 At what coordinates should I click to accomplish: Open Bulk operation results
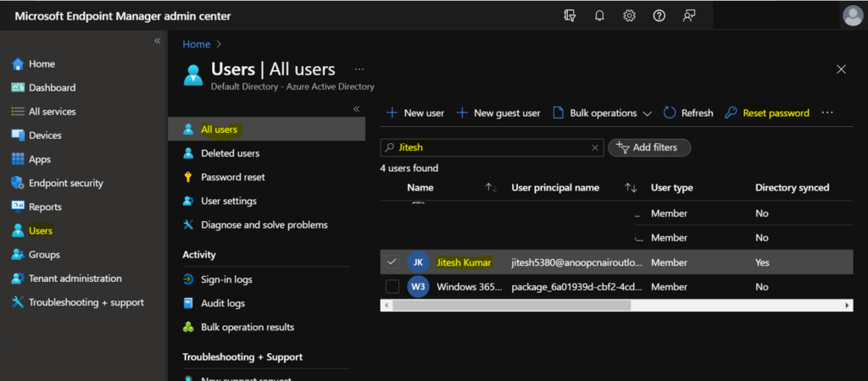click(248, 328)
